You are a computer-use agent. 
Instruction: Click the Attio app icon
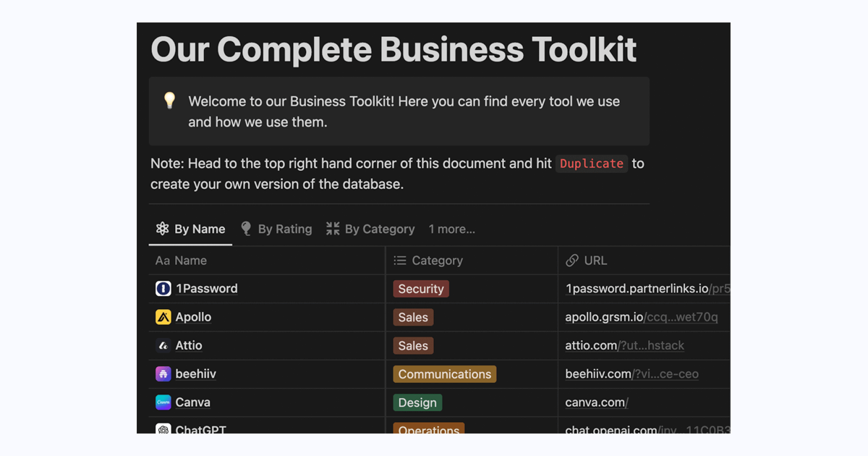[163, 345]
